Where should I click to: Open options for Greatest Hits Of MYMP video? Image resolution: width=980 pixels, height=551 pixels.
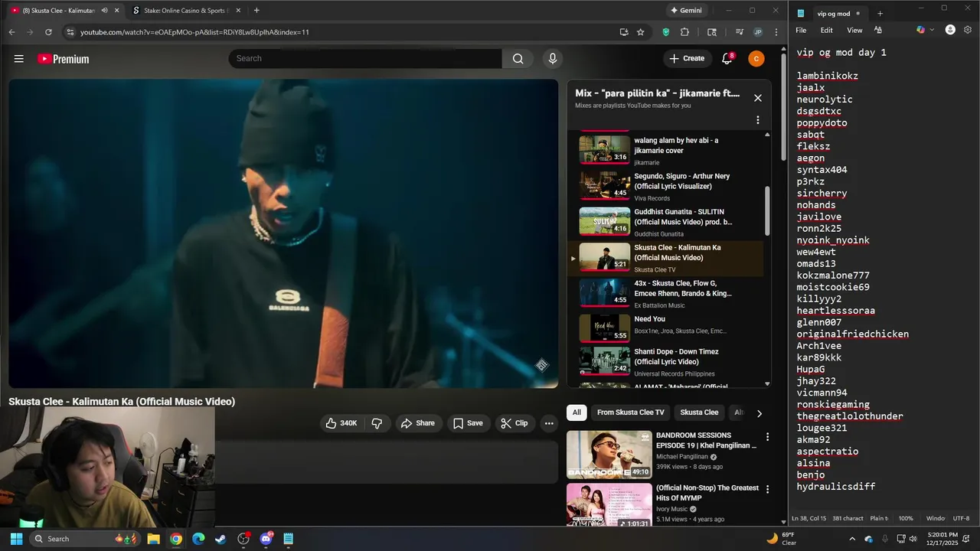click(767, 489)
